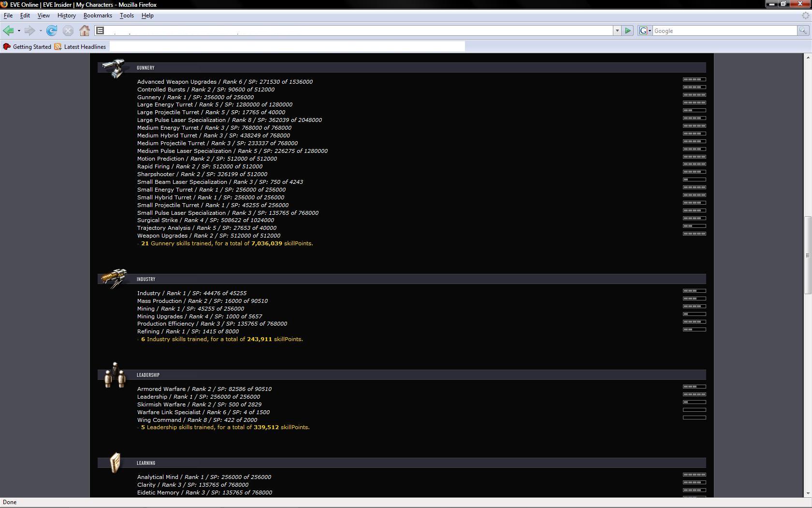Click the Stop loading button
The image size is (812, 508).
point(68,31)
